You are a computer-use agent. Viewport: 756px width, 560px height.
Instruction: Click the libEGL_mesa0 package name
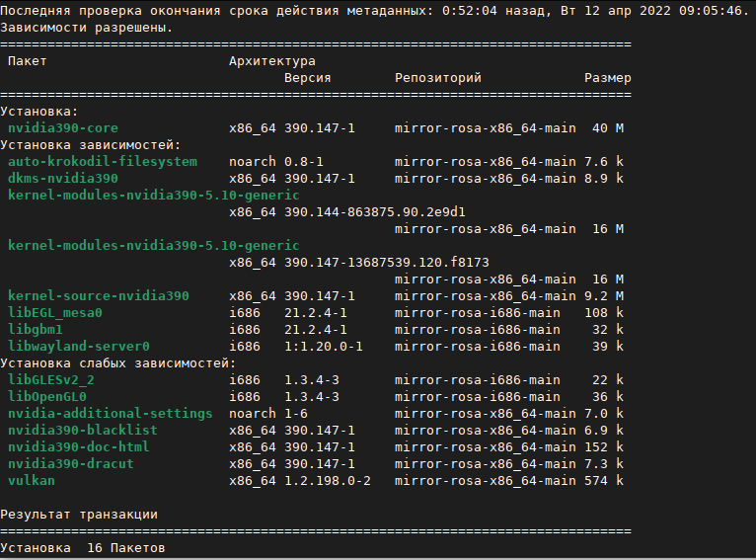54,313
